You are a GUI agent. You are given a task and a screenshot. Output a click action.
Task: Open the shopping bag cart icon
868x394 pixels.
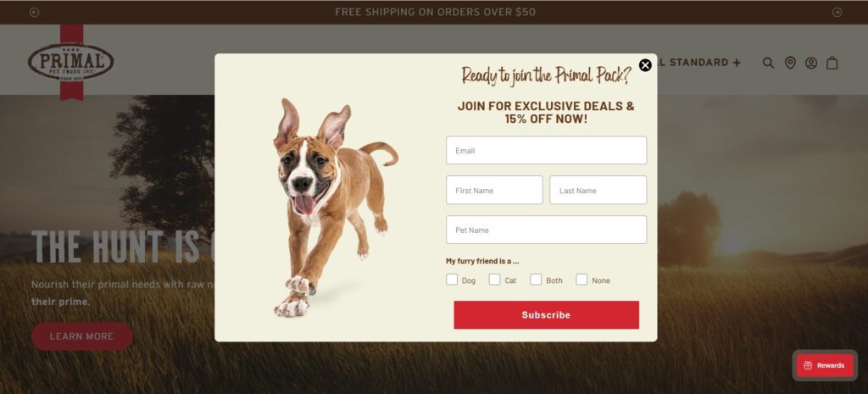coord(832,63)
